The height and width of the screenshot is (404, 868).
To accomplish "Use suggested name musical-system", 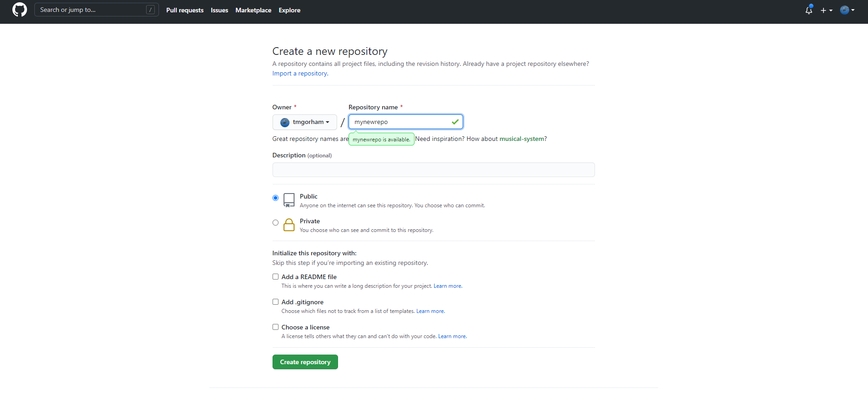I will [x=522, y=139].
